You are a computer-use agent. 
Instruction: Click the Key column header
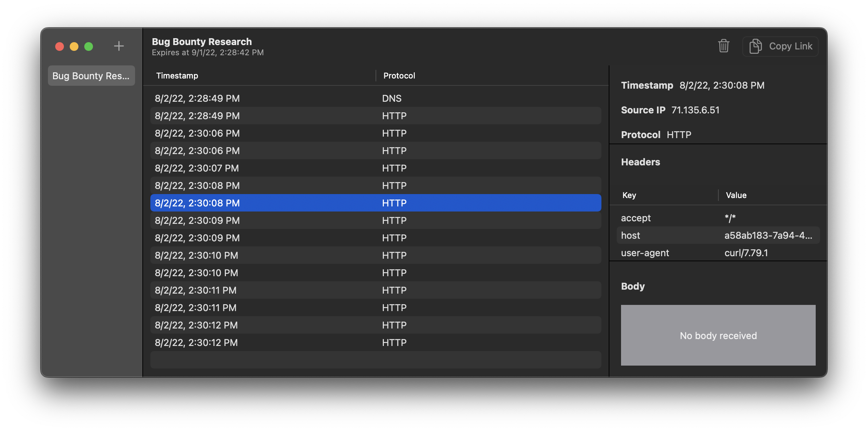629,195
